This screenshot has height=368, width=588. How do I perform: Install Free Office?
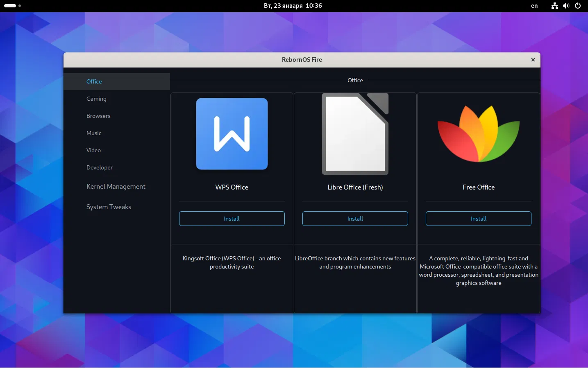(479, 219)
